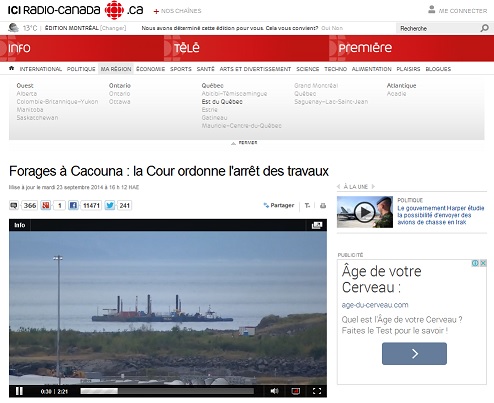Expand the Nos chaînes menu
Screen dimensions: 494x403
177,11
